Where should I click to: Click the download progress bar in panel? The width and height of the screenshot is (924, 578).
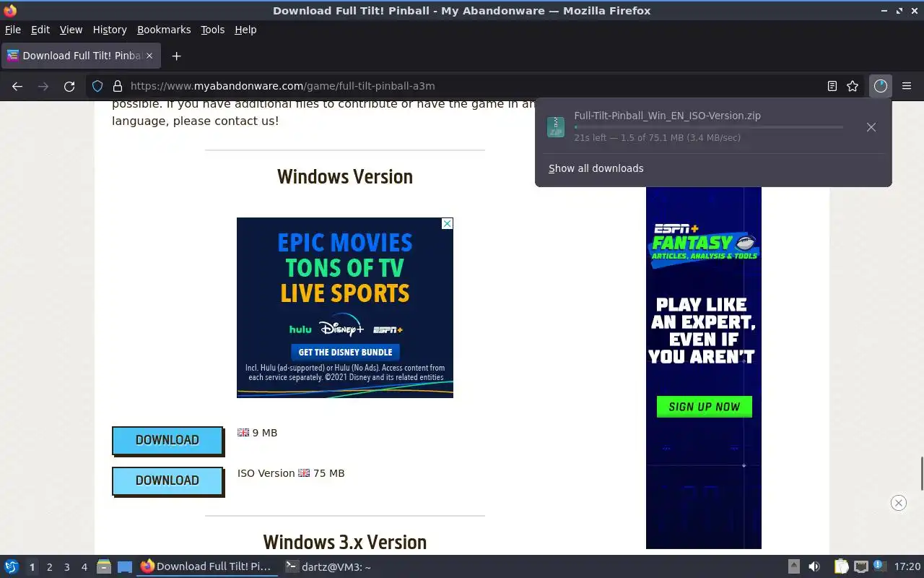[x=708, y=127]
